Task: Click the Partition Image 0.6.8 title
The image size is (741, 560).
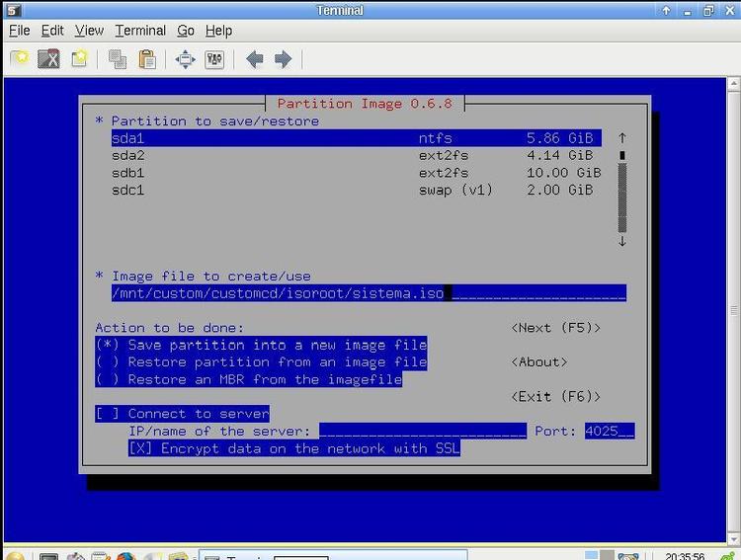Action: click(365, 104)
